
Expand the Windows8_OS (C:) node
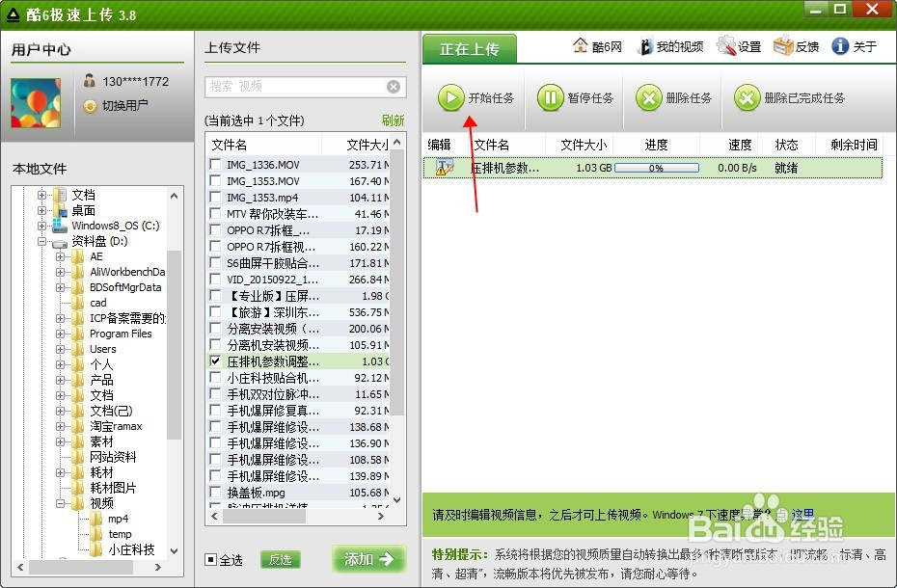click(41, 226)
